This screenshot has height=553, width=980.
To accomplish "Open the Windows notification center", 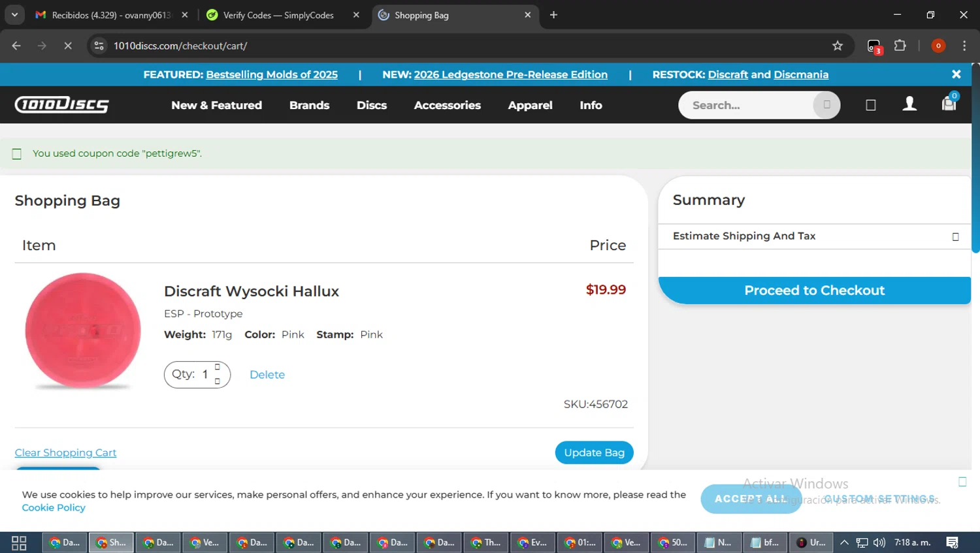I will click(953, 543).
